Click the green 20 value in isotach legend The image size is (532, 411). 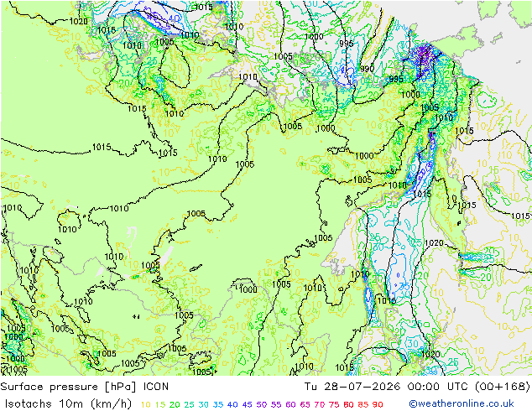coord(175,404)
